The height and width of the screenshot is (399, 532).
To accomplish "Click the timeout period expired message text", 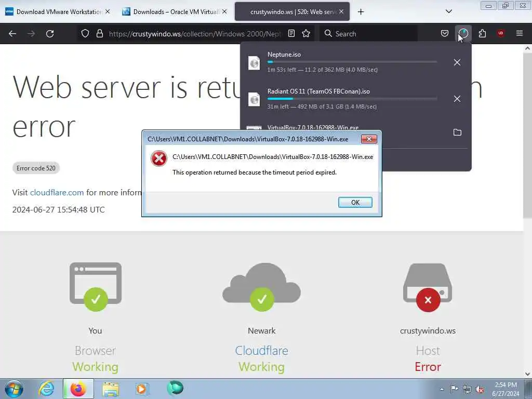I will point(255,172).
